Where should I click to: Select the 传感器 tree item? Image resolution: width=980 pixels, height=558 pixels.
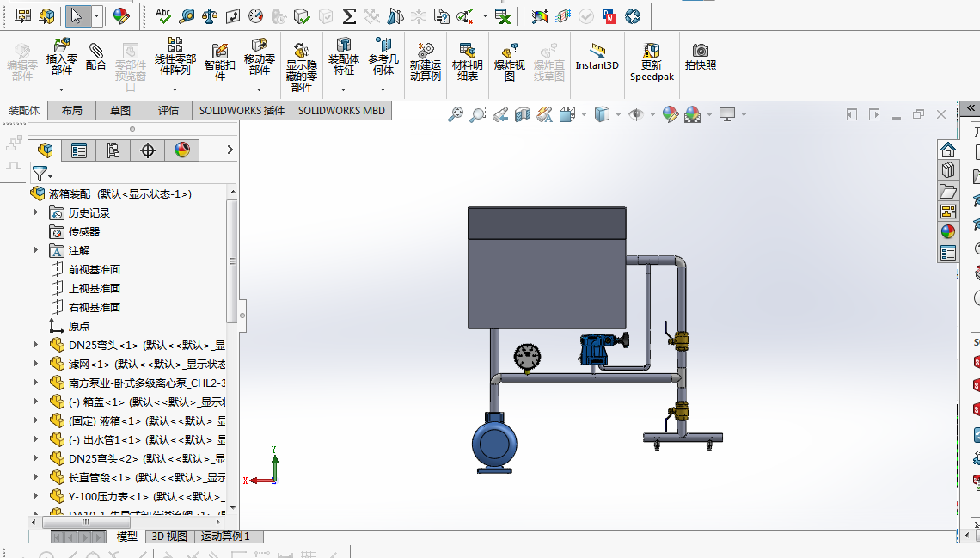point(83,232)
